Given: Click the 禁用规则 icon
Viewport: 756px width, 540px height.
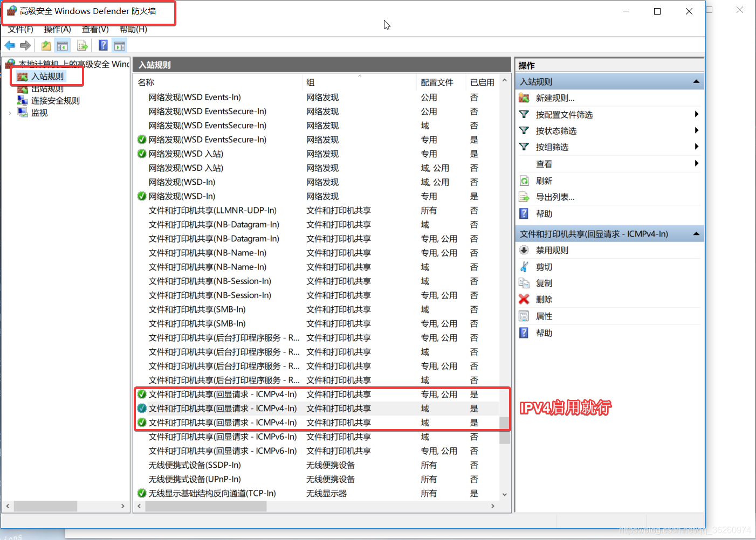Looking at the screenshot, I should (524, 250).
